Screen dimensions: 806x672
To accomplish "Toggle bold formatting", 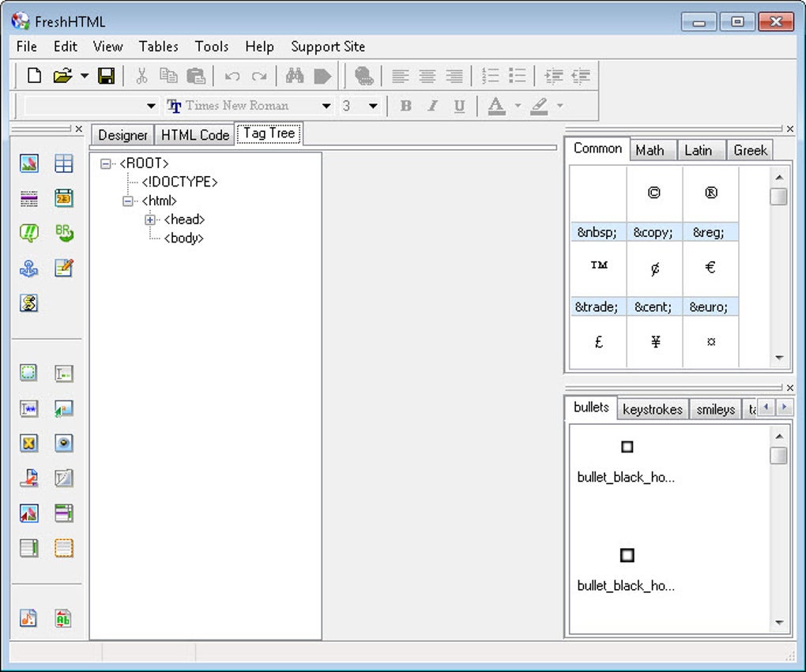I will [406, 106].
